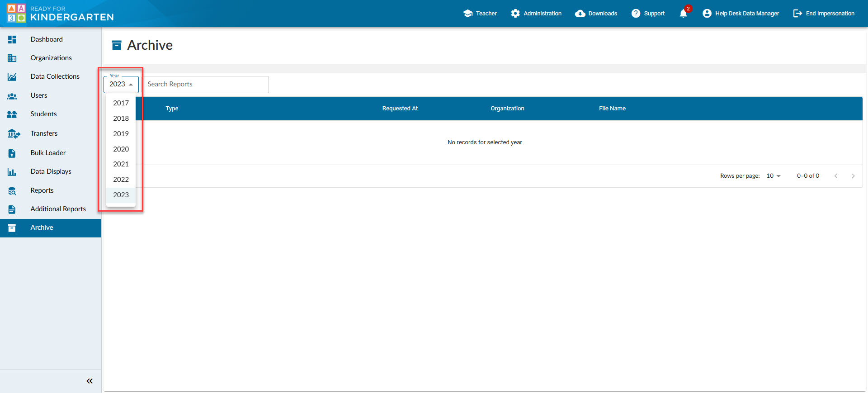Select 2023 in the year list
This screenshot has height=393, width=868.
tap(121, 195)
